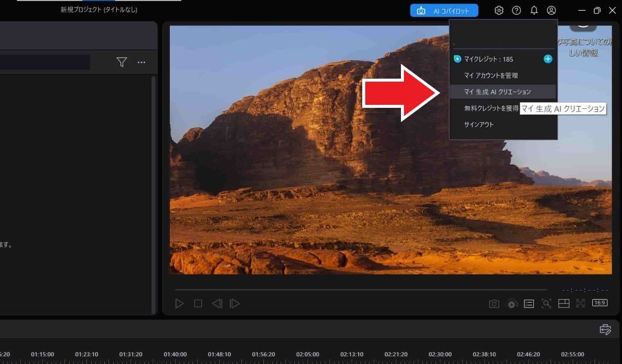Click the zoom-to-fit preview icon

click(546, 304)
